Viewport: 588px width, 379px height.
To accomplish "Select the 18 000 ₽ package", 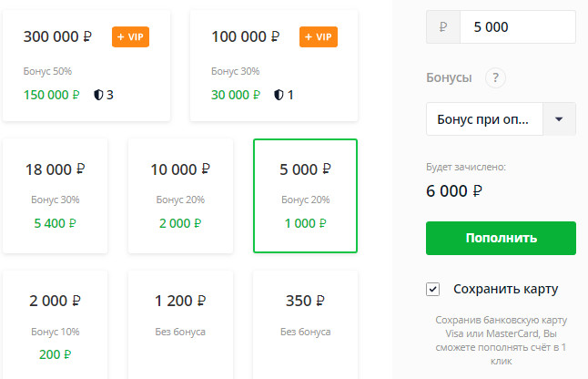I will pyautogui.click(x=56, y=196).
